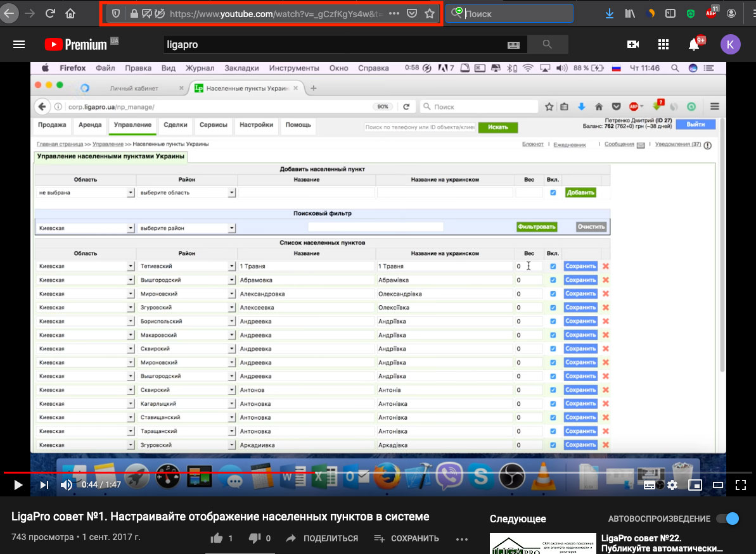The height and width of the screenshot is (554, 756).
Task: Like the video with thumbs up
Action: point(217,538)
